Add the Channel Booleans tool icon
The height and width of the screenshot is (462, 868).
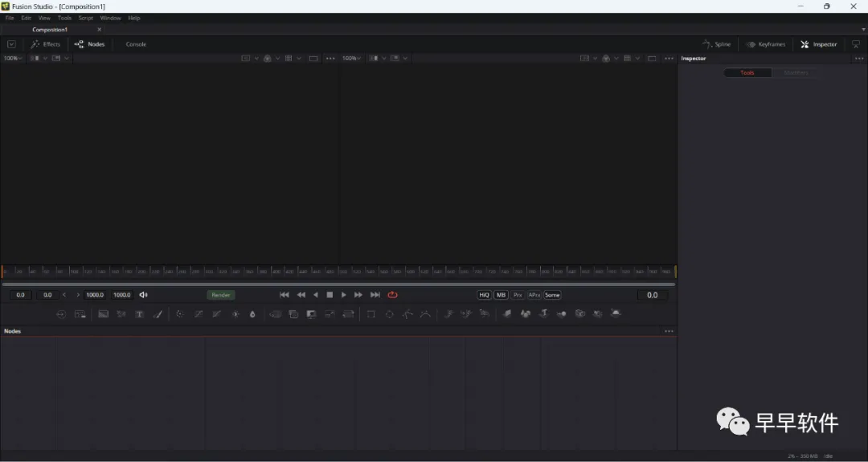click(293, 313)
